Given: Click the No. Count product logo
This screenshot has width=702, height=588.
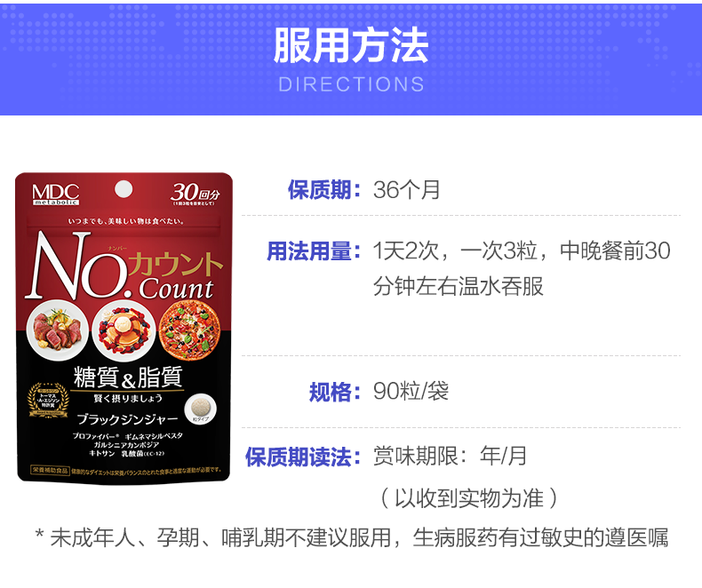Looking at the screenshot, I should pos(124,265).
